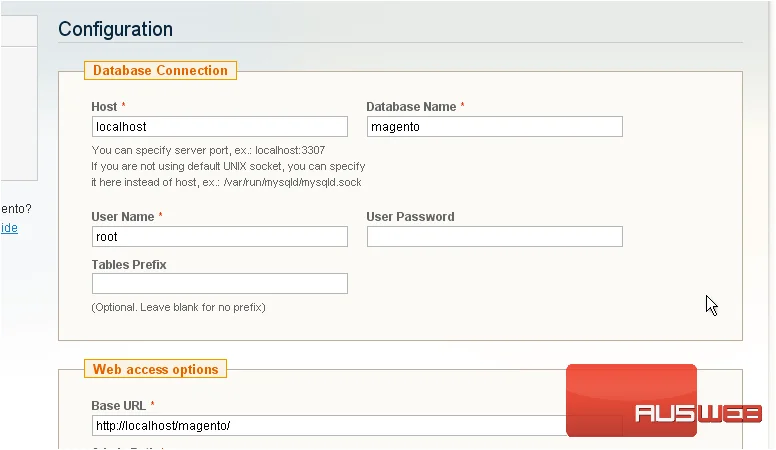Screen dimensions: 776x450
Task: Click the User Name field containing root
Action: [x=220, y=237]
